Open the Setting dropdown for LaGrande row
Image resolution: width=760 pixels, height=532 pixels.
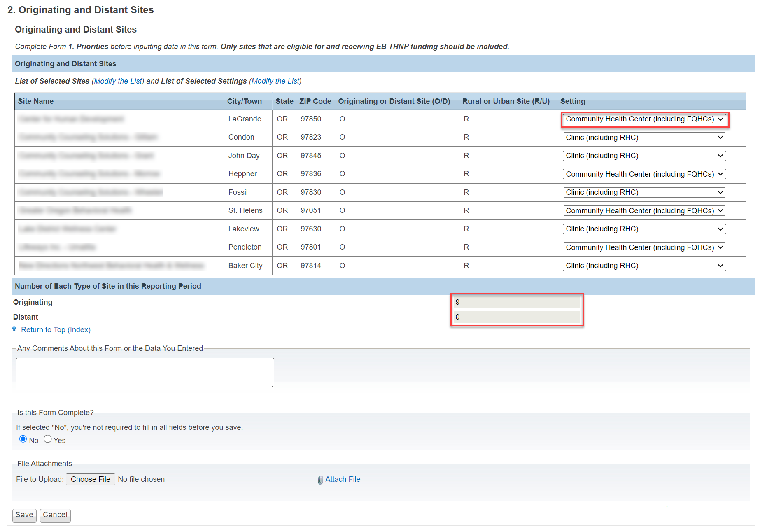(x=644, y=119)
